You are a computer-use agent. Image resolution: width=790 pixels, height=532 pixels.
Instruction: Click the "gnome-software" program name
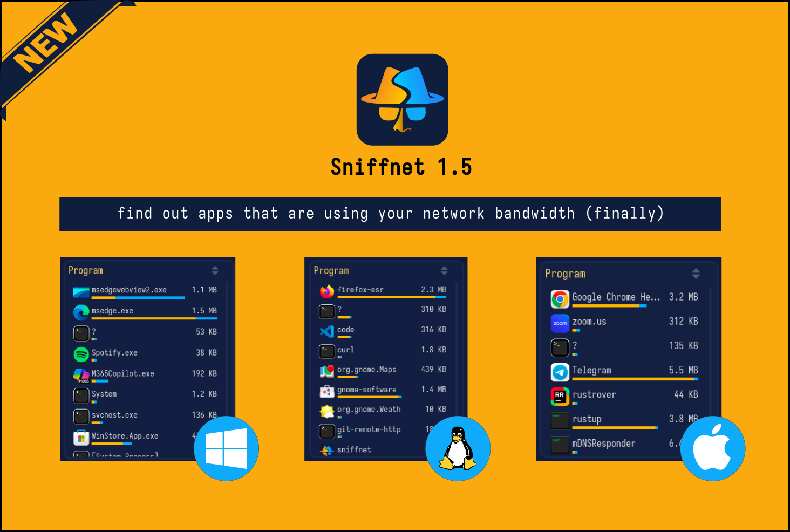(367, 390)
